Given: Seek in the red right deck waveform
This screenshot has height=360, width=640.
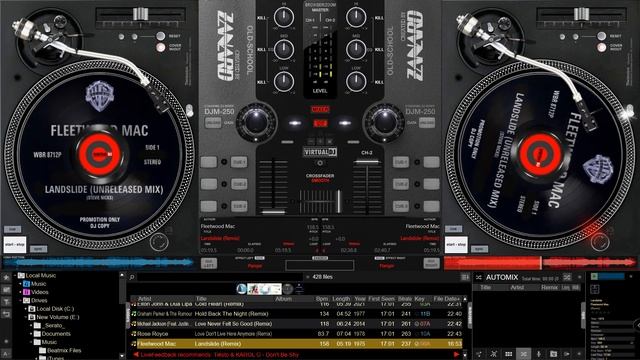Looking at the screenshot, I should (540, 263).
